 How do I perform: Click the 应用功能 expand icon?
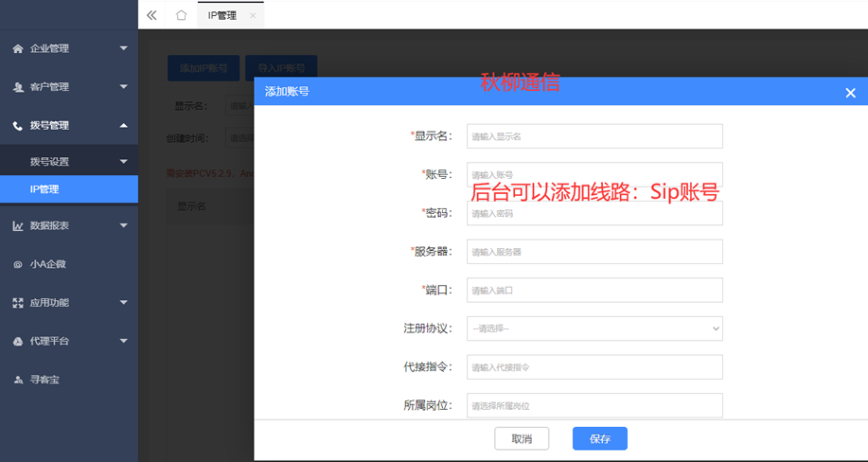18,302
